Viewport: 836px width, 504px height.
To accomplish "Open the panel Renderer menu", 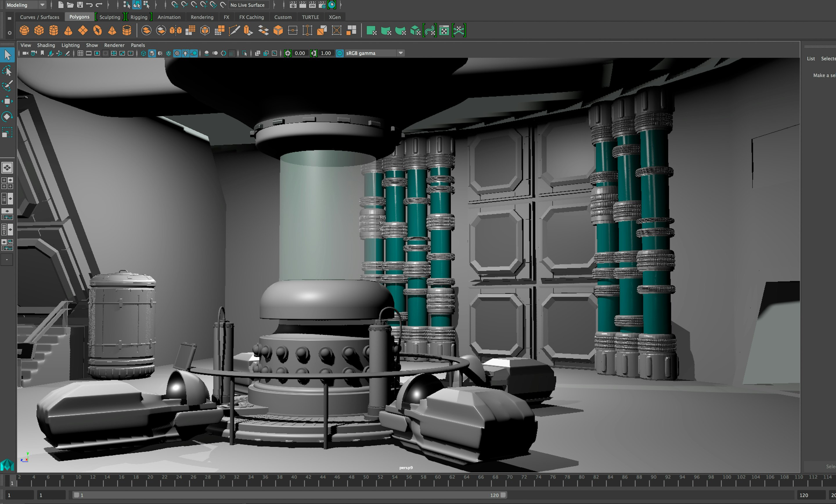I will [114, 45].
